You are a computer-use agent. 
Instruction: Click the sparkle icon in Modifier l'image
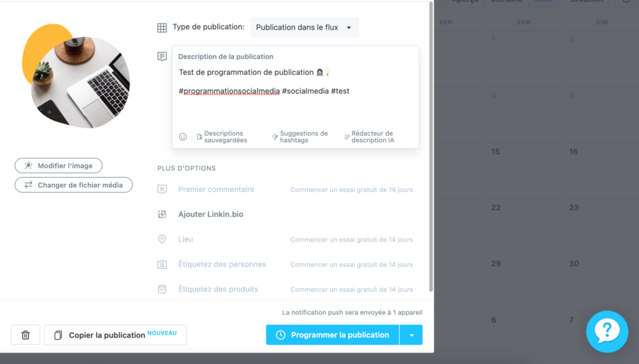click(28, 165)
